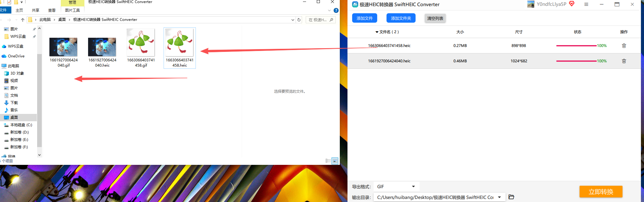Click 添加文件夹 button
Viewport: 644px width, 202px height.
click(401, 18)
